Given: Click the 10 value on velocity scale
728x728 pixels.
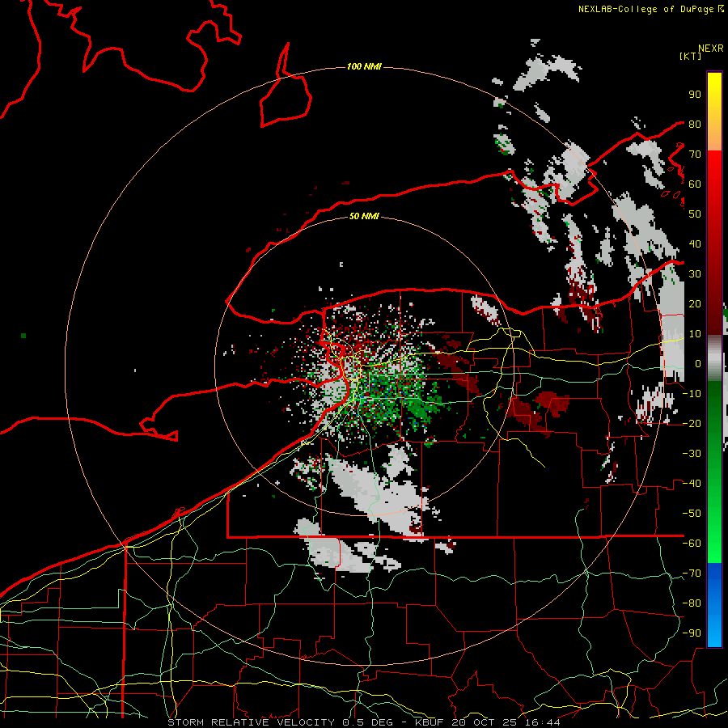Looking at the screenshot, I should click(x=695, y=334).
